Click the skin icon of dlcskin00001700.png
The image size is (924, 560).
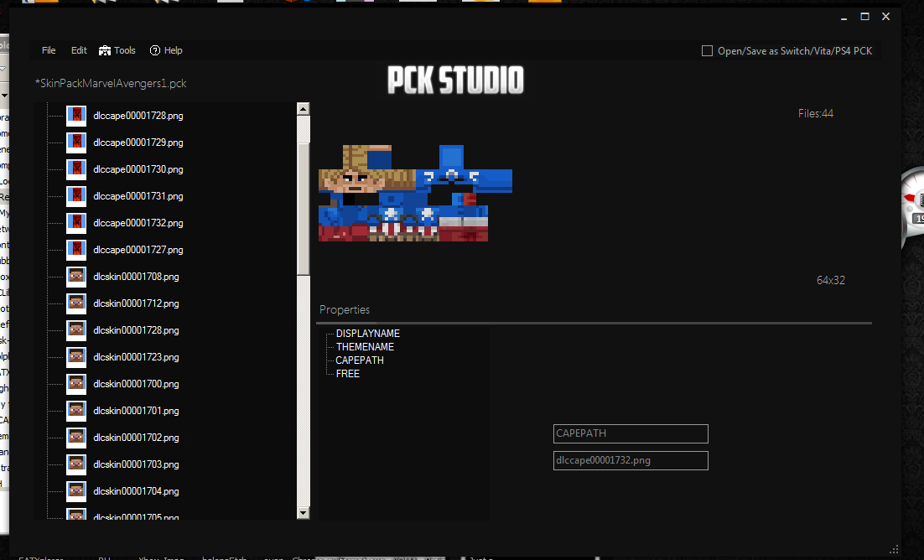coord(76,384)
